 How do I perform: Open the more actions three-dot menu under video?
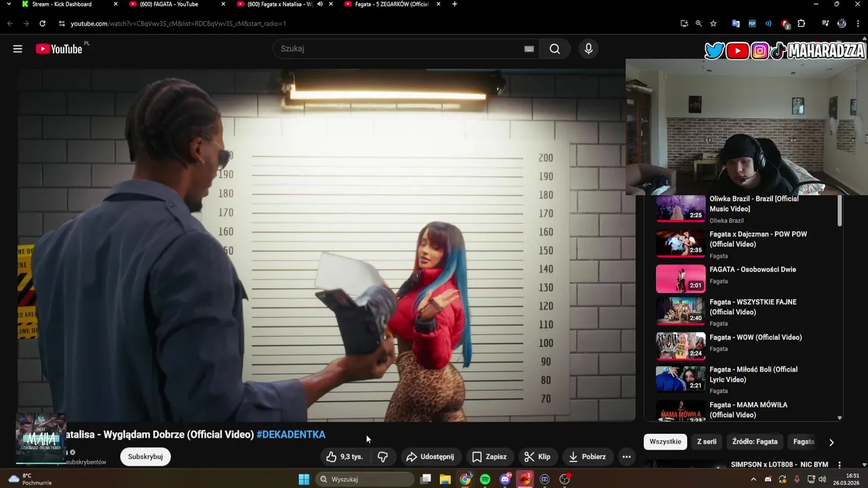click(627, 457)
